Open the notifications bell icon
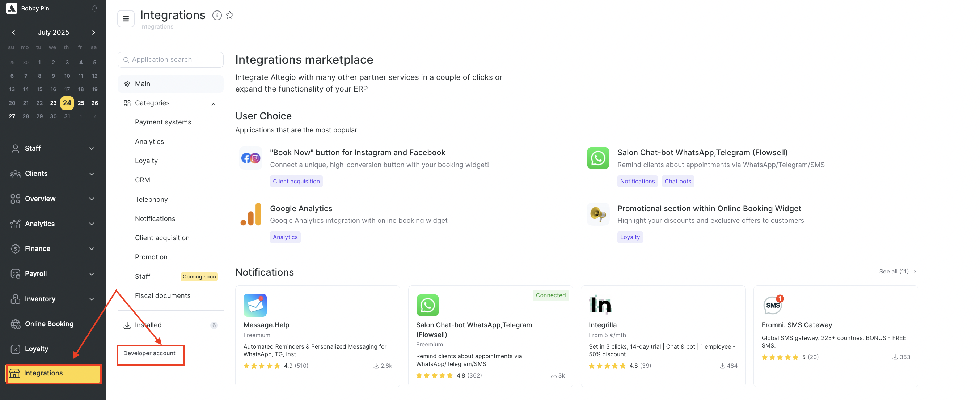980x400 pixels. point(94,8)
